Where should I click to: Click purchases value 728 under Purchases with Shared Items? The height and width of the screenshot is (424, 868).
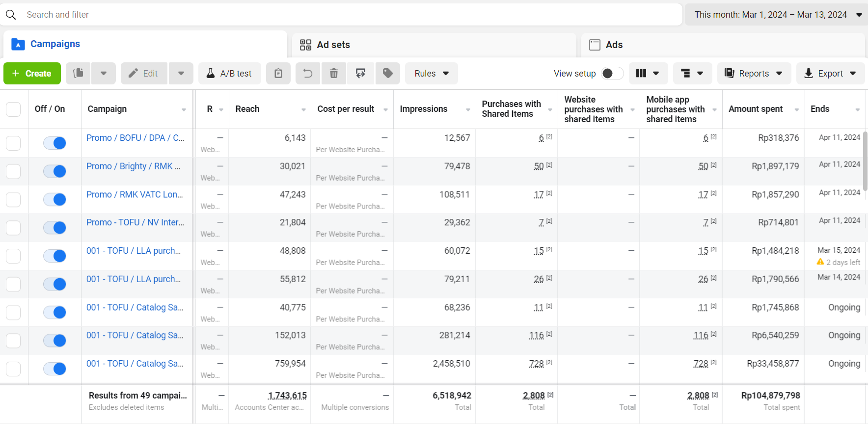coord(536,364)
